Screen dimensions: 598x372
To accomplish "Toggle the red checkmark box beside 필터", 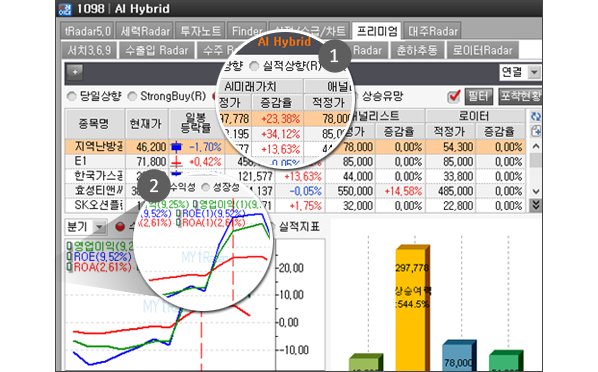I will click(x=453, y=97).
